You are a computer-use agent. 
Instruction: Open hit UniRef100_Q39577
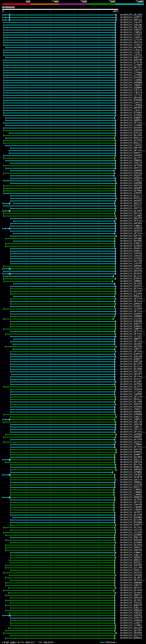[x=131, y=17]
